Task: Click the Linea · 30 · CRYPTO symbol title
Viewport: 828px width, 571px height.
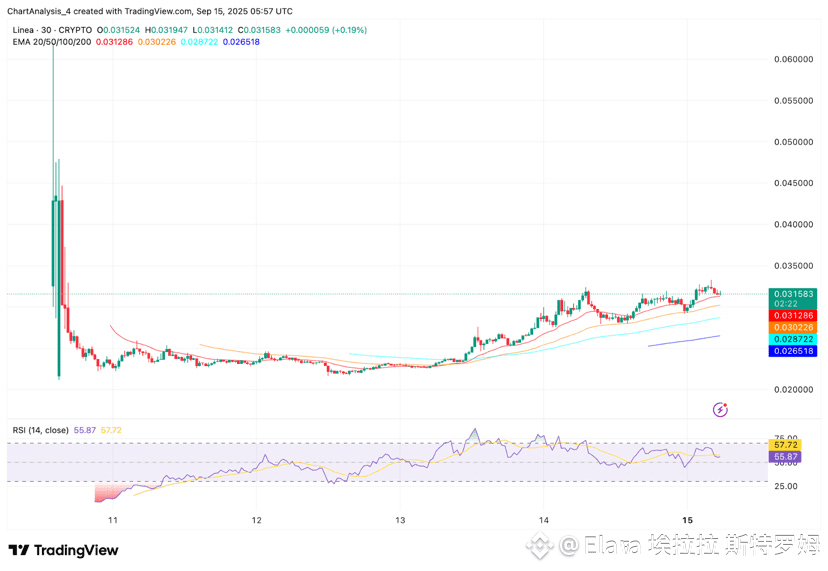Action: click(x=52, y=30)
